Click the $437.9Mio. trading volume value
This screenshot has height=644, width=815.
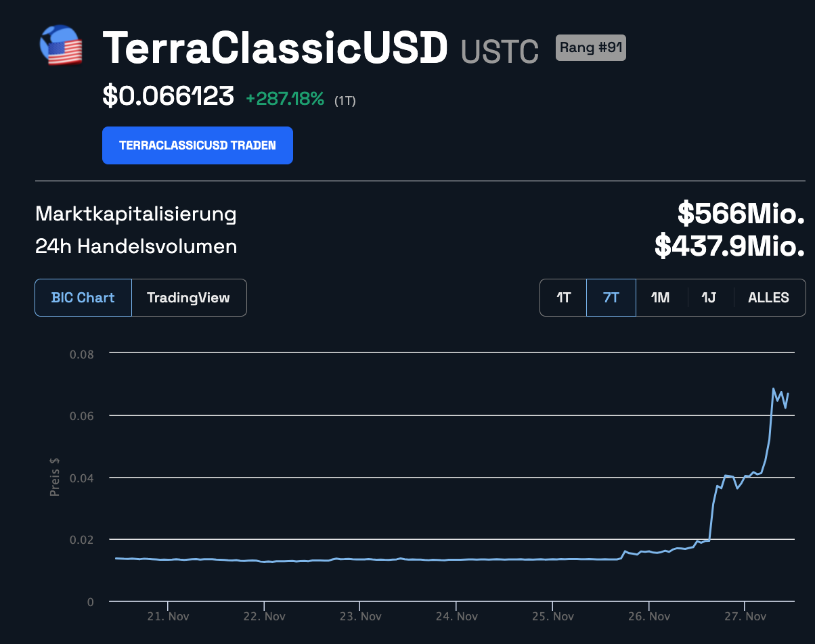click(x=729, y=246)
